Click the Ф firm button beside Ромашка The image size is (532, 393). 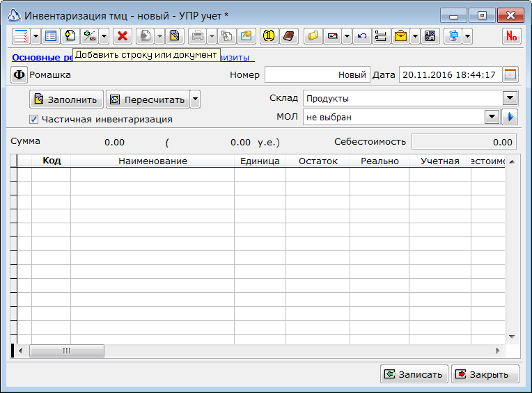pyautogui.click(x=19, y=74)
